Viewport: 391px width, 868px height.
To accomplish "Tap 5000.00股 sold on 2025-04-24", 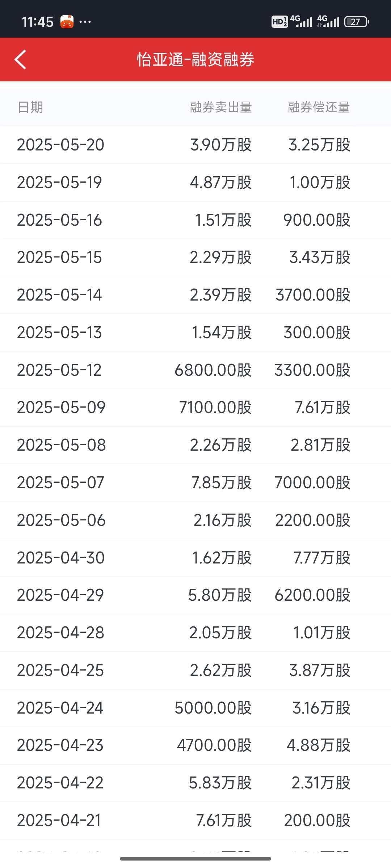I will (x=213, y=708).
